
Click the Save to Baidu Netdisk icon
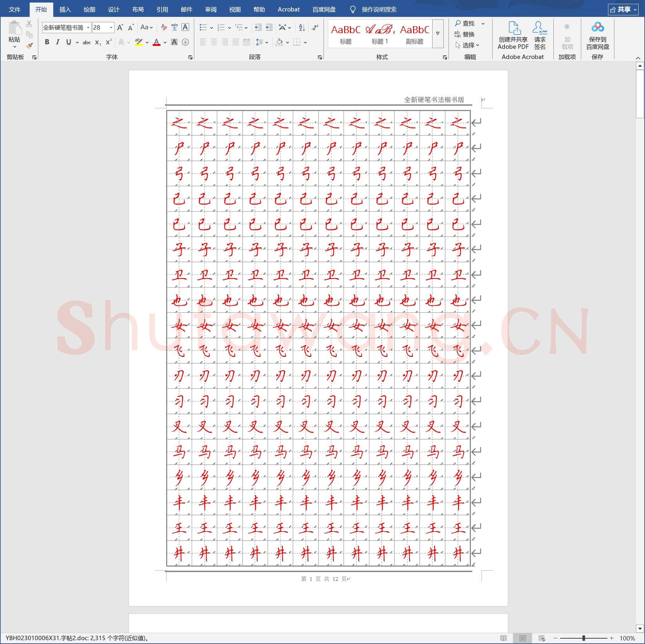coord(597,35)
